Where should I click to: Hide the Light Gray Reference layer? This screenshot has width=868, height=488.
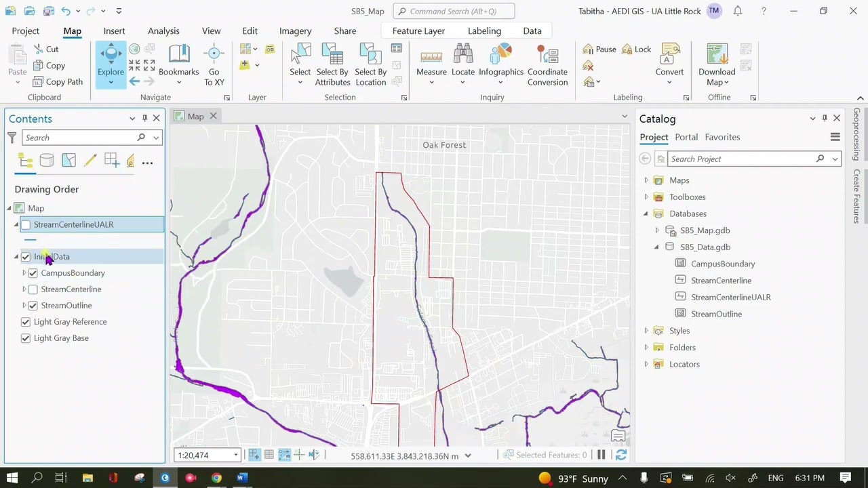[26, 322]
